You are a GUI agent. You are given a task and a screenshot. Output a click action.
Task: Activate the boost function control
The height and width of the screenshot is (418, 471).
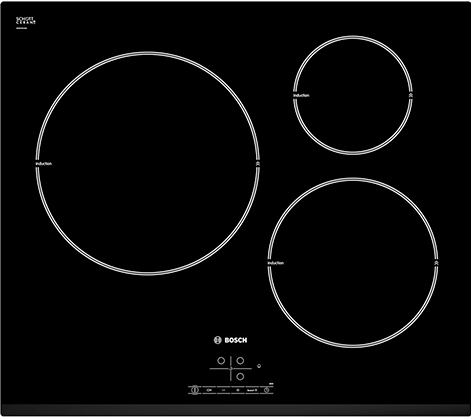point(252,390)
